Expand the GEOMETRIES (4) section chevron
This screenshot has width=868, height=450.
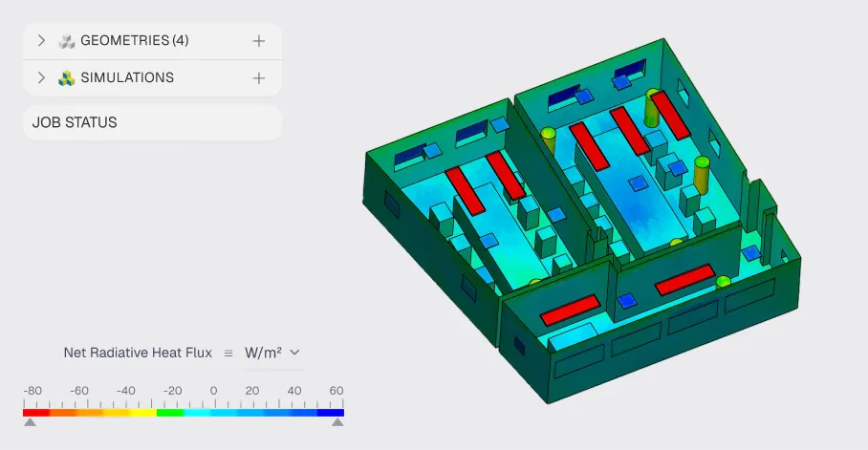point(41,40)
